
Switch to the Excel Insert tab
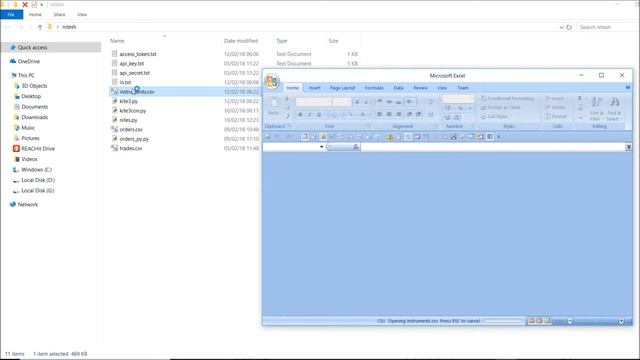pyautogui.click(x=315, y=88)
